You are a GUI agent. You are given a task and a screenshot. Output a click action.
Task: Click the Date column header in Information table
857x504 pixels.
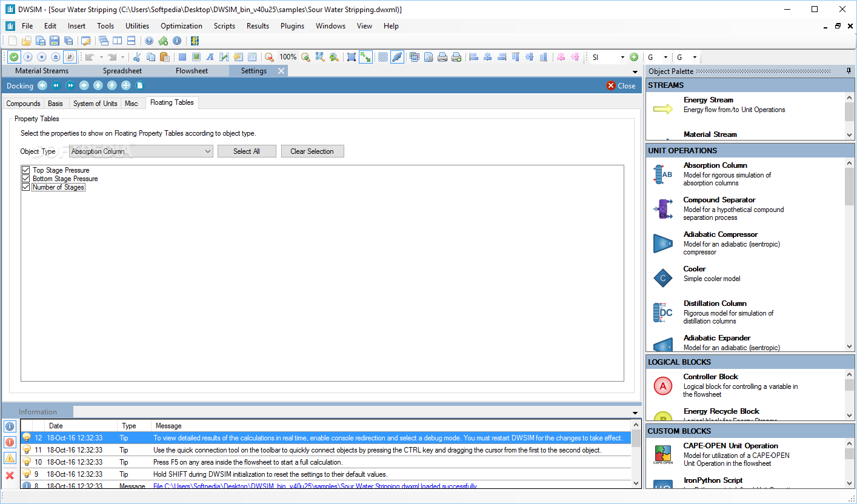(x=81, y=426)
